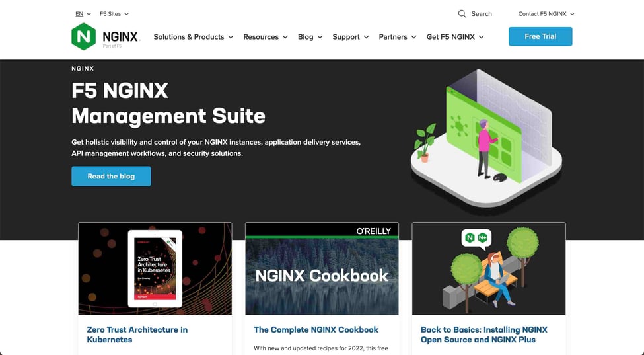
Task: Open the Get F5 NGINX menu
Action: 455,37
